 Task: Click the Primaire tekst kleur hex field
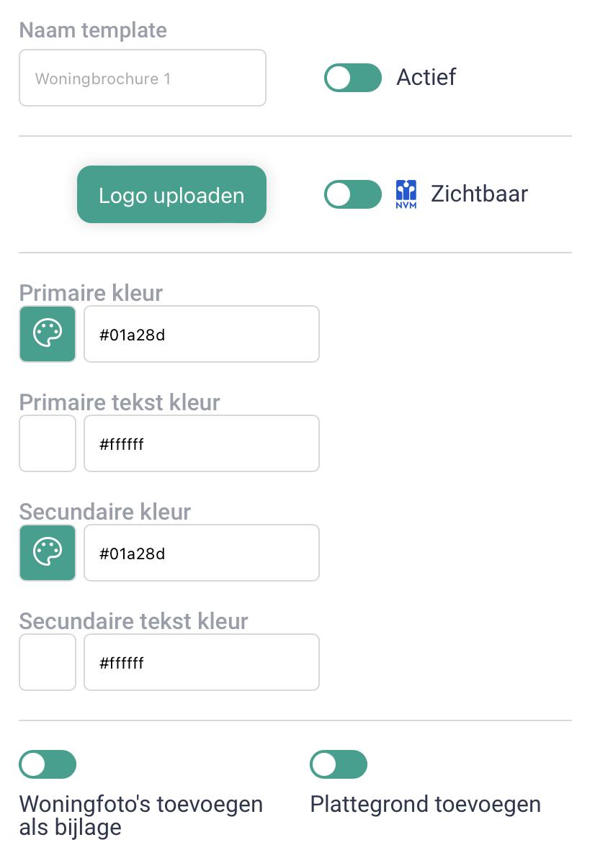click(202, 443)
